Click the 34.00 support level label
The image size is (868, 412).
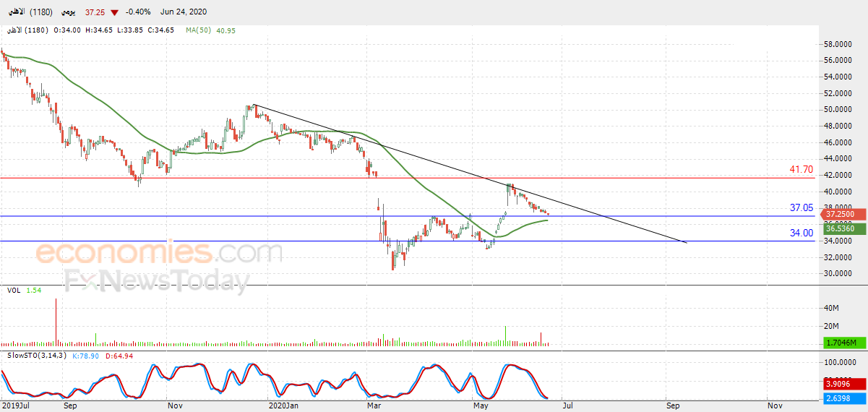(801, 233)
